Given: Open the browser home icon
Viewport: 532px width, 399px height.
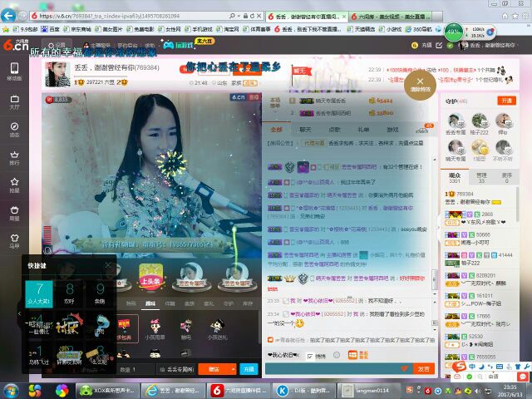Looking at the screenshot, I should (x=505, y=16).
